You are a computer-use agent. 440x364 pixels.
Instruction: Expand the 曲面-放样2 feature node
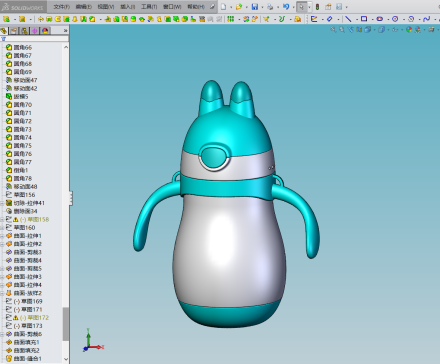[x=2, y=293]
